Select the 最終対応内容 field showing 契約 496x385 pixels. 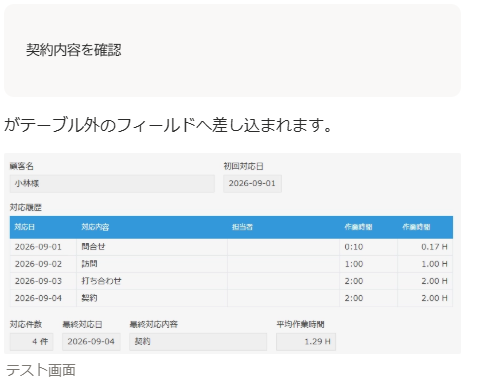coord(198,342)
